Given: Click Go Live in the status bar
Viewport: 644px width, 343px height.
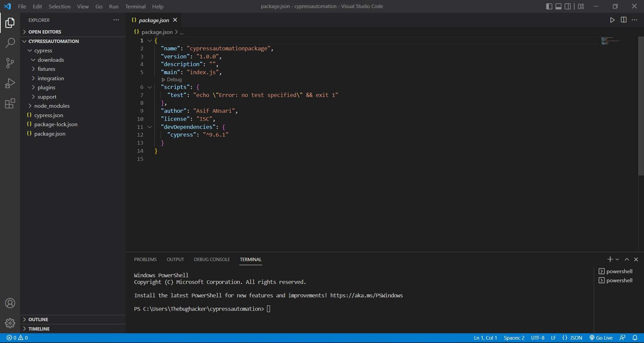Looking at the screenshot, I should tap(601, 338).
